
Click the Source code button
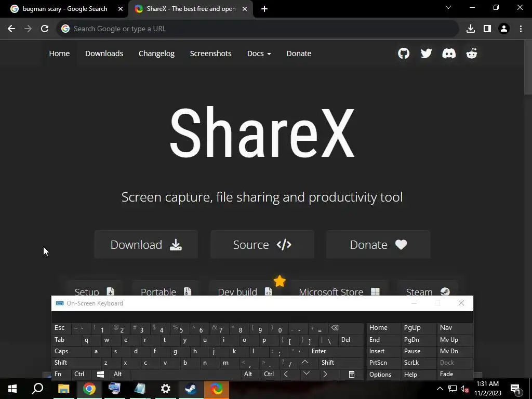click(262, 245)
